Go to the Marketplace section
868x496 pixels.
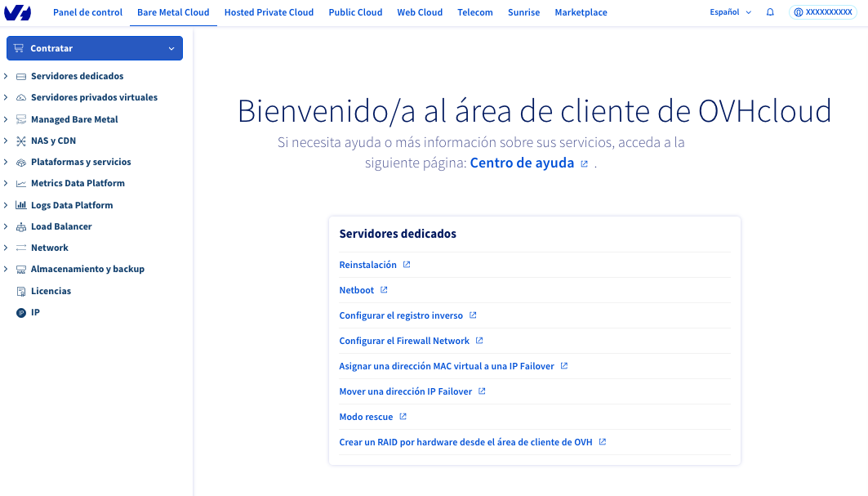pos(581,12)
